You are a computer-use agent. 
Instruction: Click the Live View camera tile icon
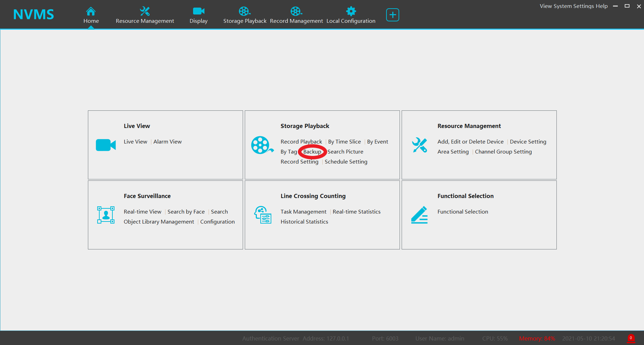pyautogui.click(x=105, y=145)
